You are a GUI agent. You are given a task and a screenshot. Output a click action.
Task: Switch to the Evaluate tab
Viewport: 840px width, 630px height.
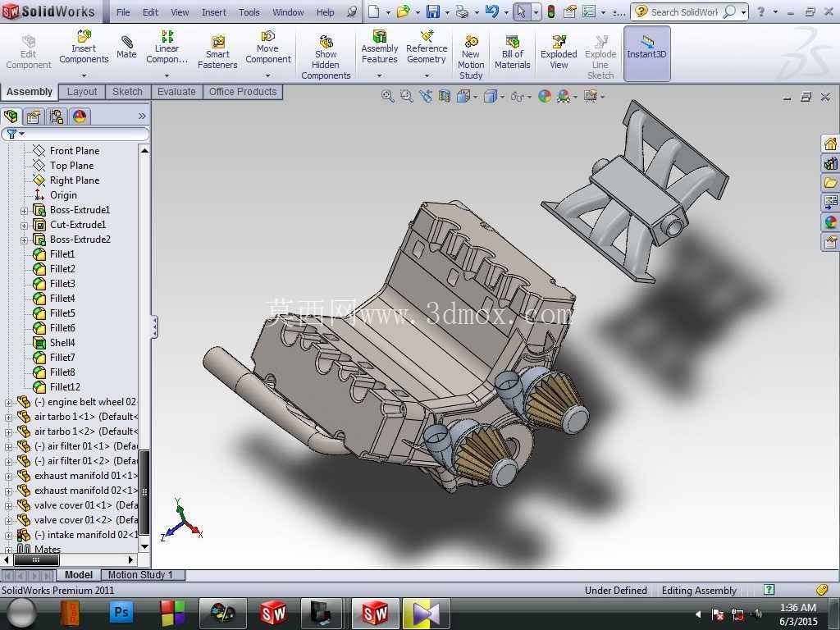pos(176,92)
